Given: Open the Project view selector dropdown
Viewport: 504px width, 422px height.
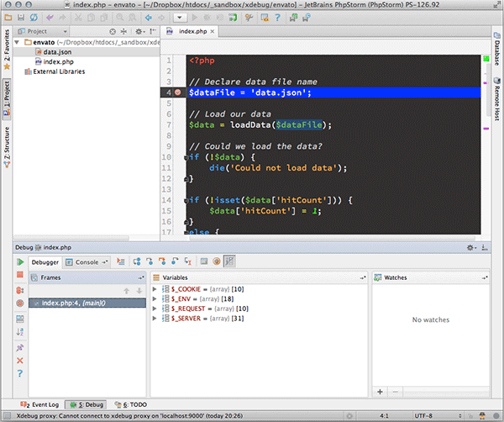Looking at the screenshot, I should point(43,31).
